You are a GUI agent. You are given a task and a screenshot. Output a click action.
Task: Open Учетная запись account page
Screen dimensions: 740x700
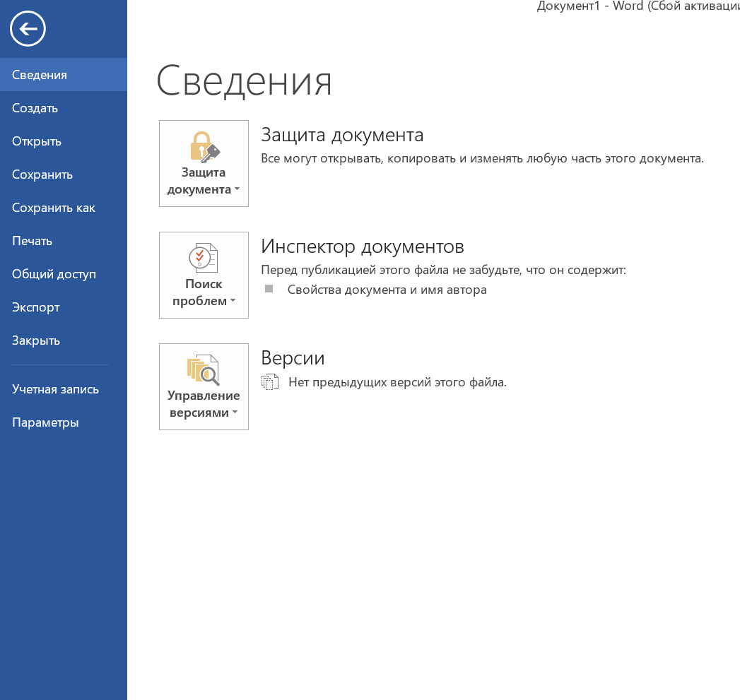[63, 389]
